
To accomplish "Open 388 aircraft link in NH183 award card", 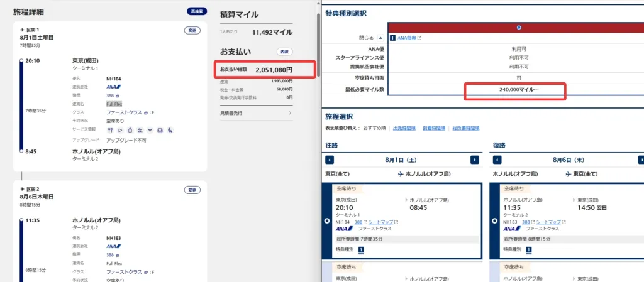I will (x=526, y=222).
